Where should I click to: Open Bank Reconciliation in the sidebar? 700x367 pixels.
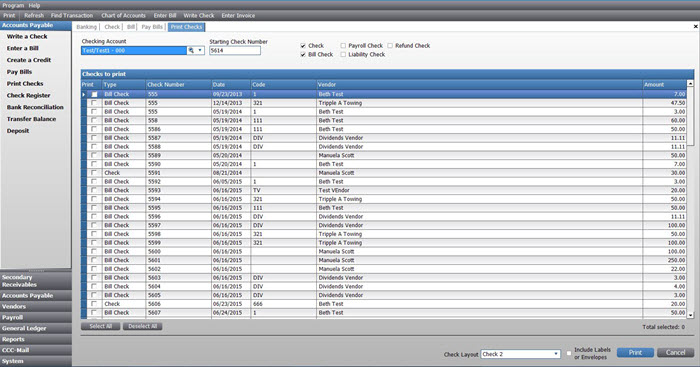click(35, 107)
